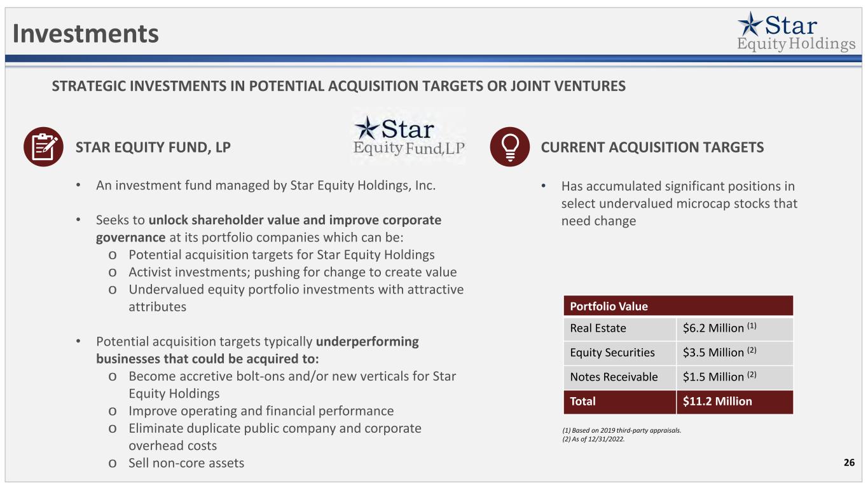The width and height of the screenshot is (868, 488).
Task: Select the Total row label
Action: 619,402
